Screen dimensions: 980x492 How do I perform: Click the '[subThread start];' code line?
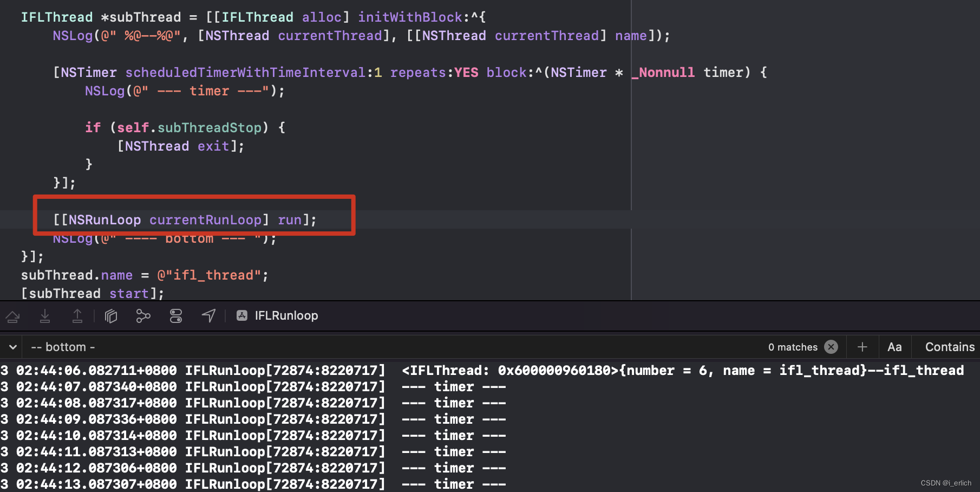(93, 293)
